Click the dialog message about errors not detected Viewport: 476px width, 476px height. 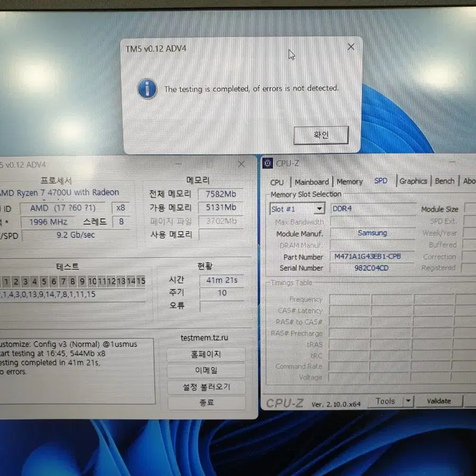tap(251, 89)
